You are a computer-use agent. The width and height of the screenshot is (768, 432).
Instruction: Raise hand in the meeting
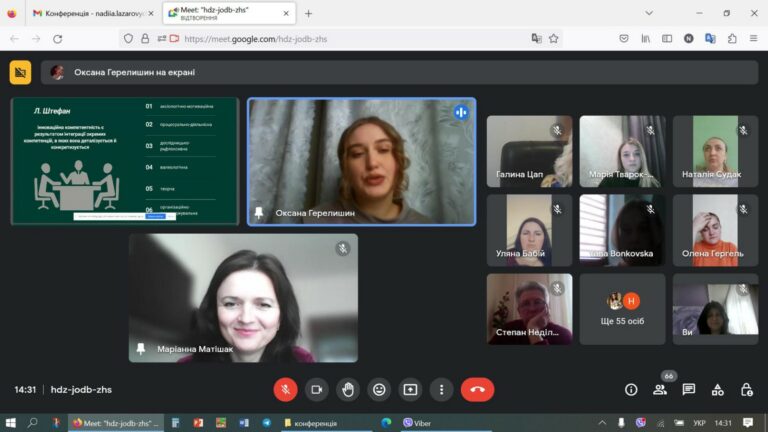point(348,390)
